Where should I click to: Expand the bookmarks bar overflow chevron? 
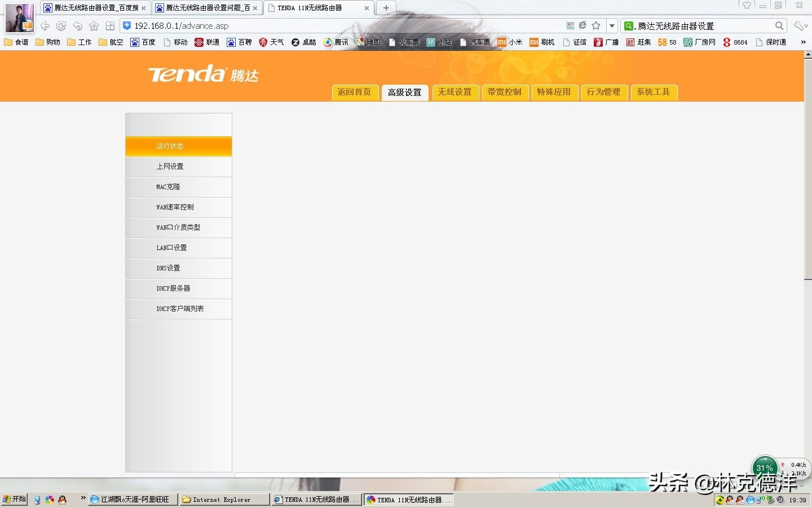tap(803, 42)
